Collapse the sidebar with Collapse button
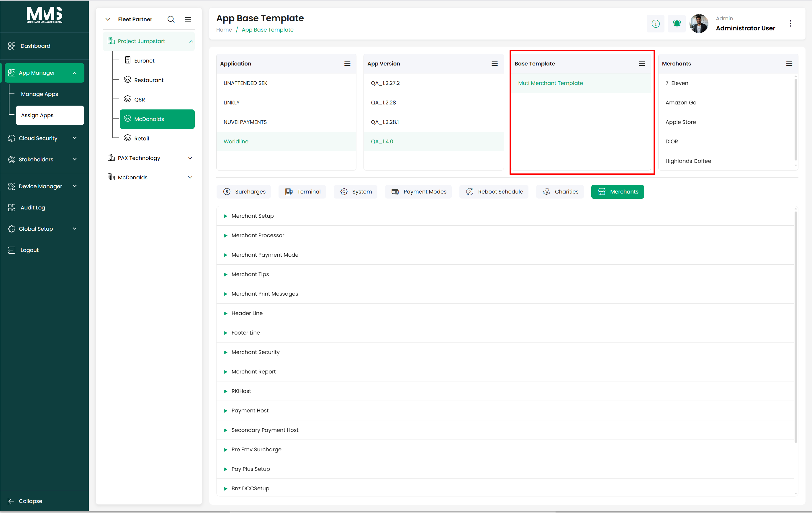 25,501
